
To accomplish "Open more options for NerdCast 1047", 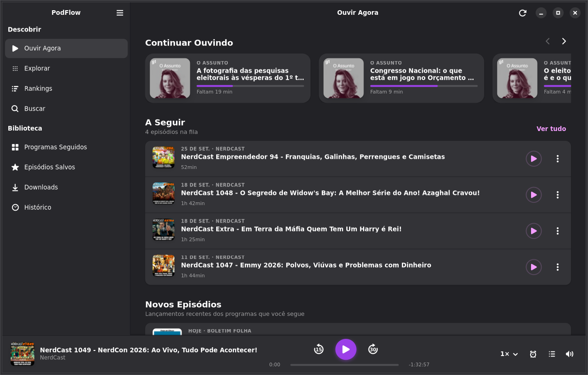I will (x=558, y=267).
